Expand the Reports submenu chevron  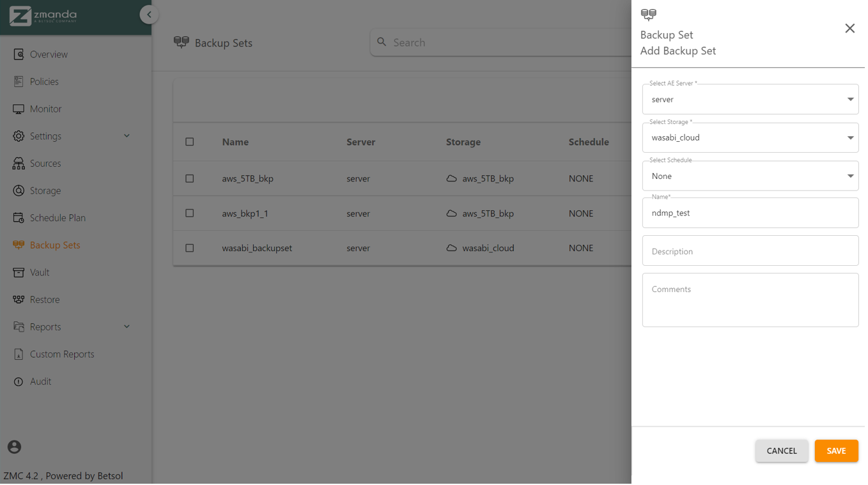(127, 327)
